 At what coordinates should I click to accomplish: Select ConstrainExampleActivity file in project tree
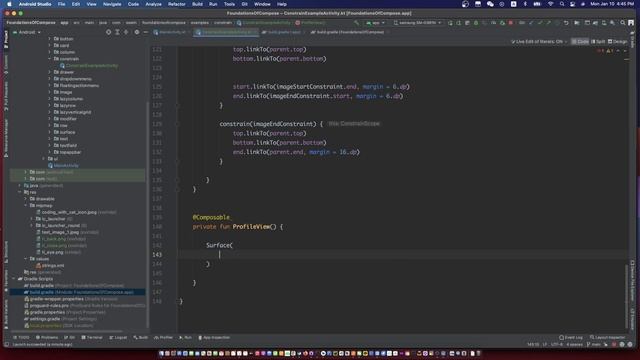click(x=89, y=65)
